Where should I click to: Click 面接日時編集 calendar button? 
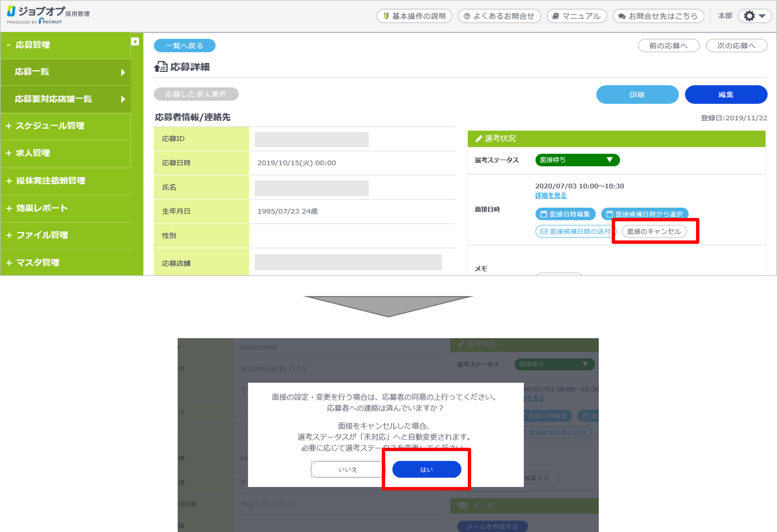point(565,214)
